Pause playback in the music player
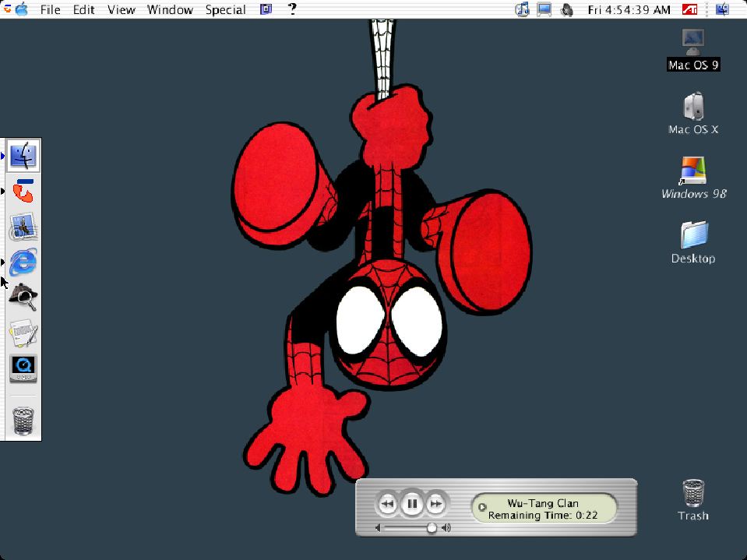Viewport: 747px width, 560px height. 412,503
